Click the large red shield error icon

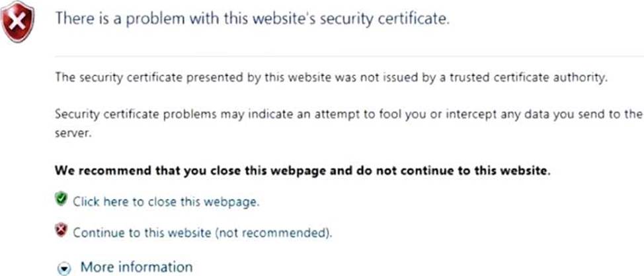click(x=17, y=21)
